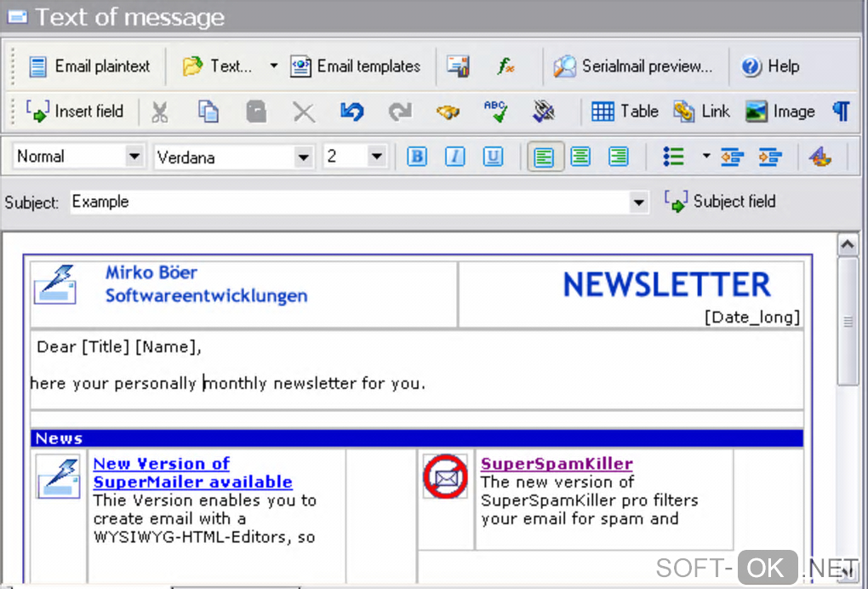Image resolution: width=868 pixels, height=589 pixels.
Task: Cut selection with scissors icon
Action: tap(160, 112)
